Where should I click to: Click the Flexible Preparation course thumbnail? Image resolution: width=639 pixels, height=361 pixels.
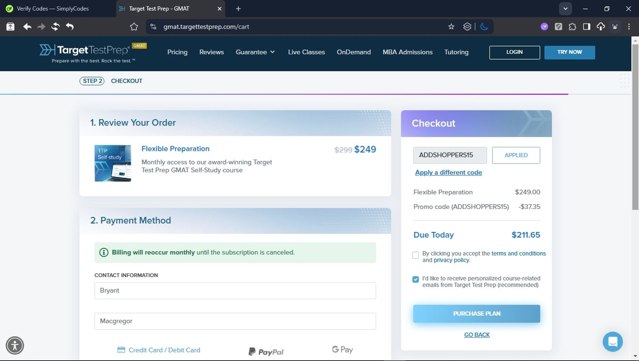tap(113, 163)
